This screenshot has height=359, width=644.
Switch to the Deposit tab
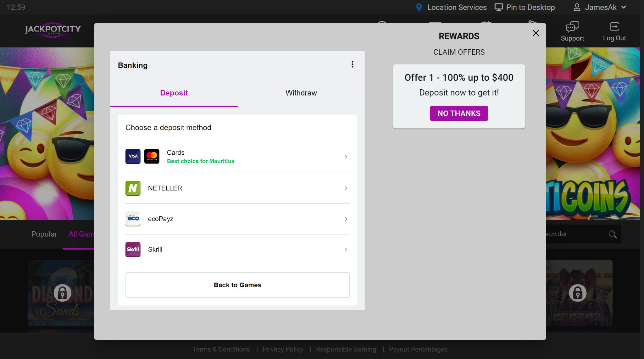[x=174, y=93]
